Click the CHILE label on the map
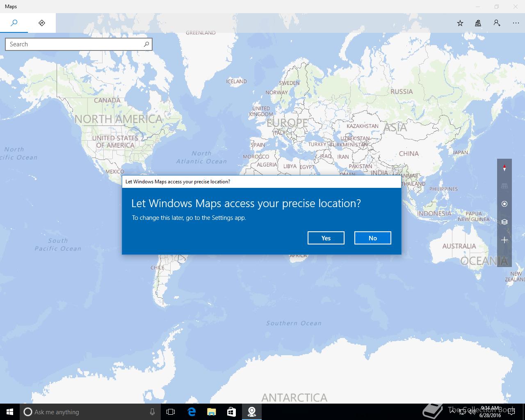The image size is (525, 420). pyautogui.click(x=157, y=267)
